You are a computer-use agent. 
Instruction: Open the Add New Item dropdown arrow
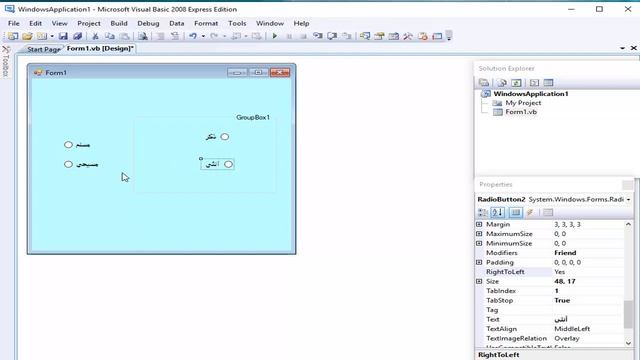pos(52,36)
